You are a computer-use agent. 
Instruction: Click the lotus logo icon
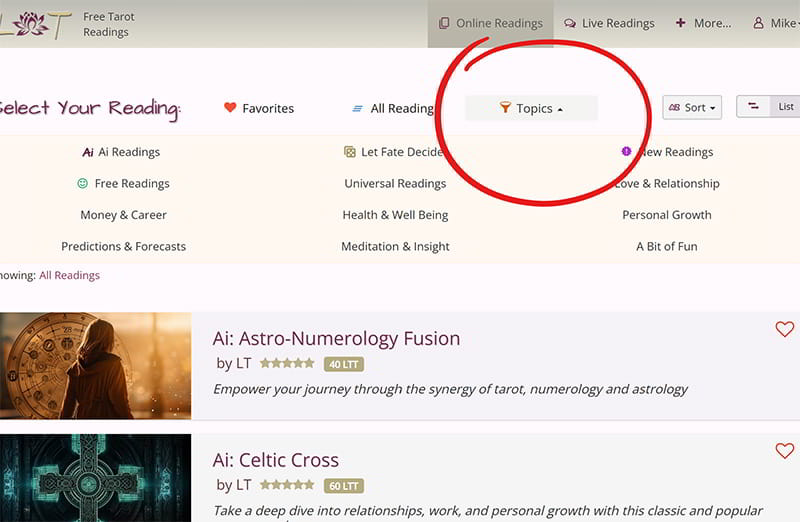click(32, 23)
